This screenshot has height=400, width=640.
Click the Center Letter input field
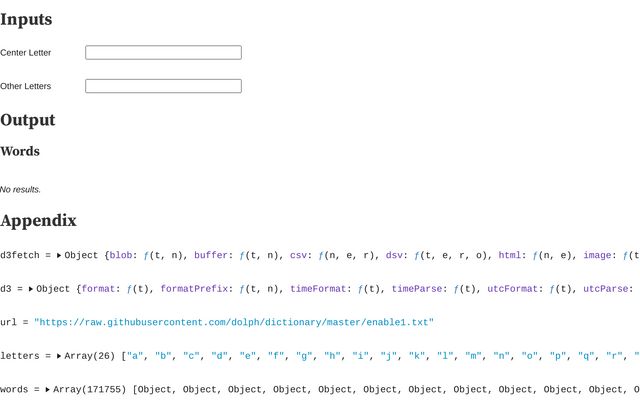pyautogui.click(x=163, y=52)
